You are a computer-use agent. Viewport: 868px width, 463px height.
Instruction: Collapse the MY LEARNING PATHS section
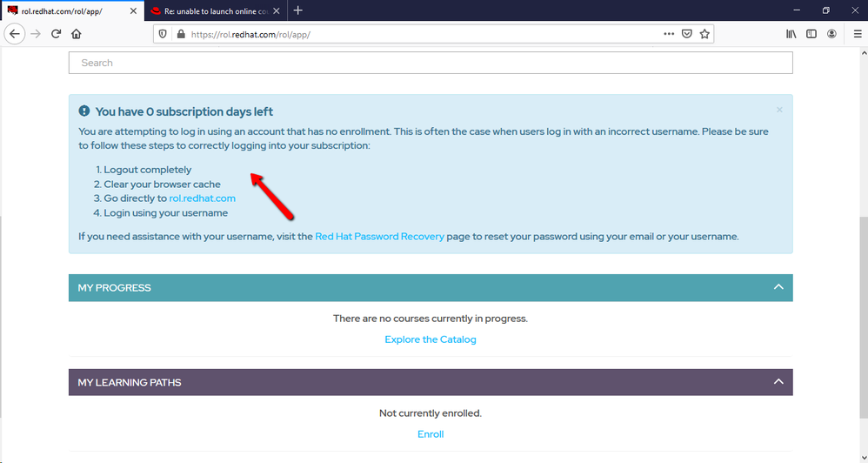pyautogui.click(x=778, y=382)
